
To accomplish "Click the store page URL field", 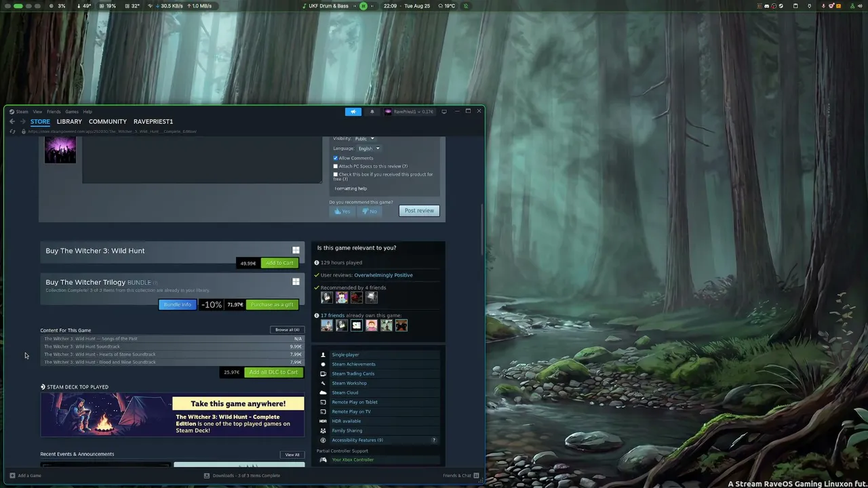I will point(112,131).
